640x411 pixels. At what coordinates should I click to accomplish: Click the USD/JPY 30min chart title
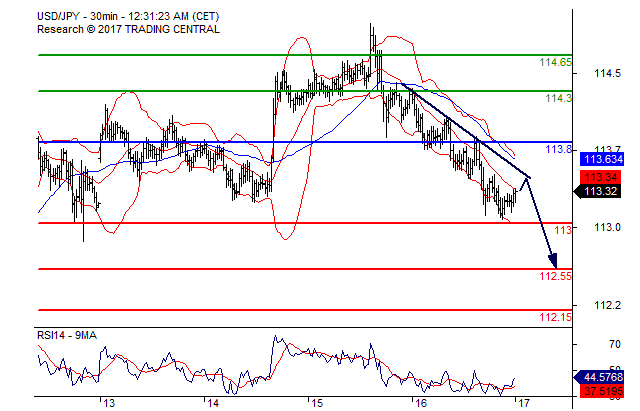coord(128,16)
